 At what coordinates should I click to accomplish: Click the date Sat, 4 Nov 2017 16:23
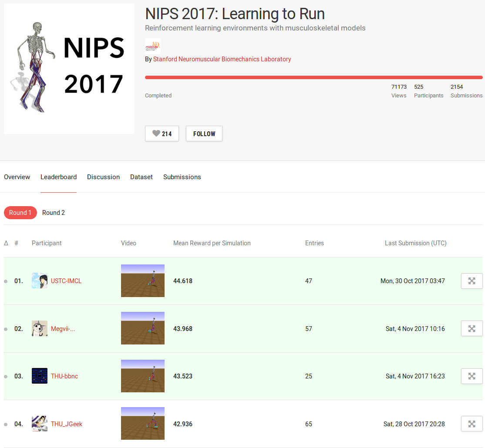click(415, 376)
